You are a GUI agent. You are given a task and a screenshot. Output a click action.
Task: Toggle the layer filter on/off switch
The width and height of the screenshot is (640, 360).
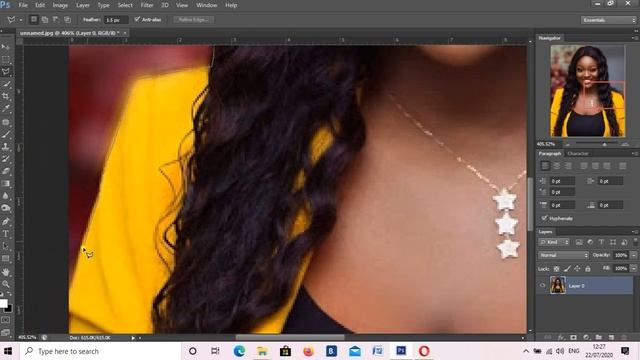pyautogui.click(x=635, y=242)
